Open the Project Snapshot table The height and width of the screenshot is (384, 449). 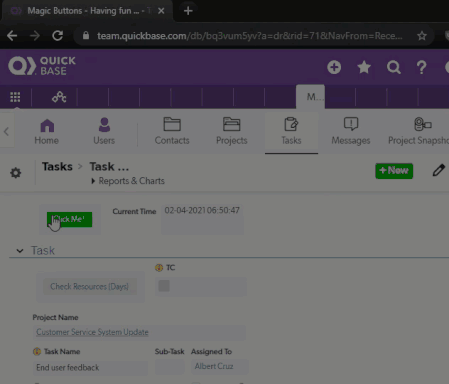pos(418,131)
